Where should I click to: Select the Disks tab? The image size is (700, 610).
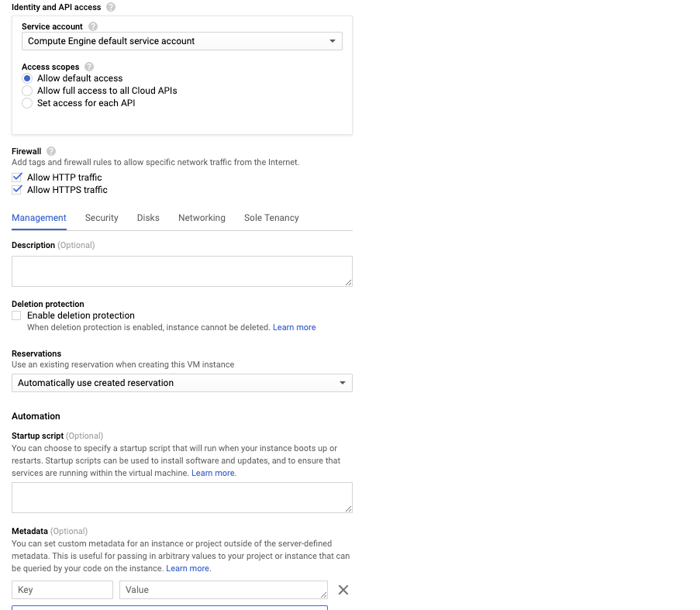[x=147, y=218]
